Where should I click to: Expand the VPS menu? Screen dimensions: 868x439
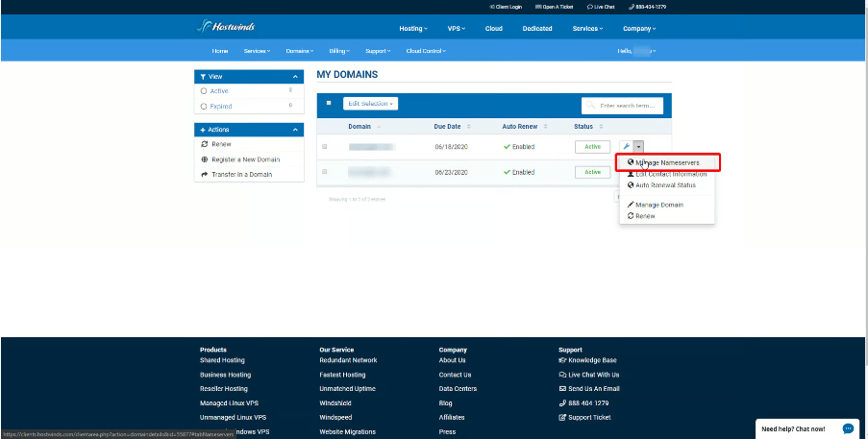457,28
